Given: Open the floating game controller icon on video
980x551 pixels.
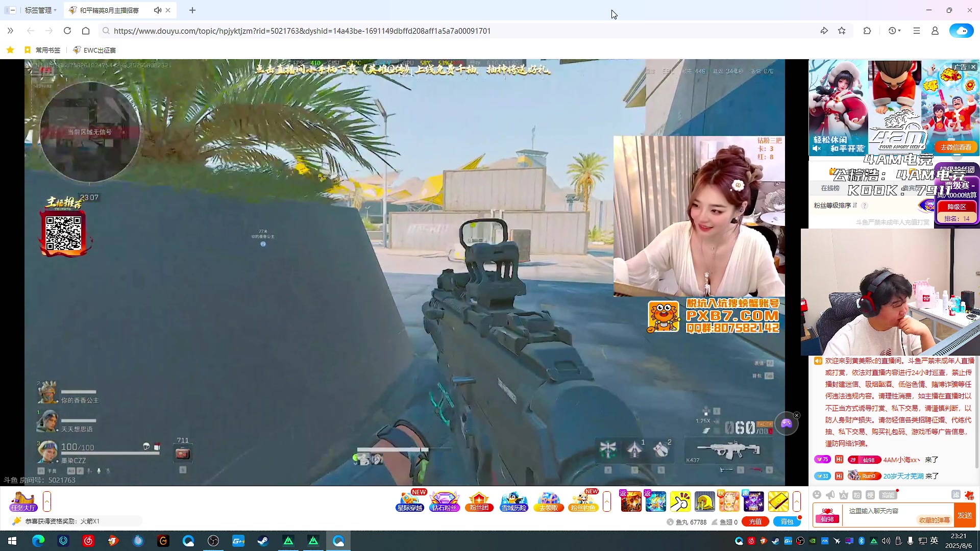Looking at the screenshot, I should pyautogui.click(x=786, y=423).
